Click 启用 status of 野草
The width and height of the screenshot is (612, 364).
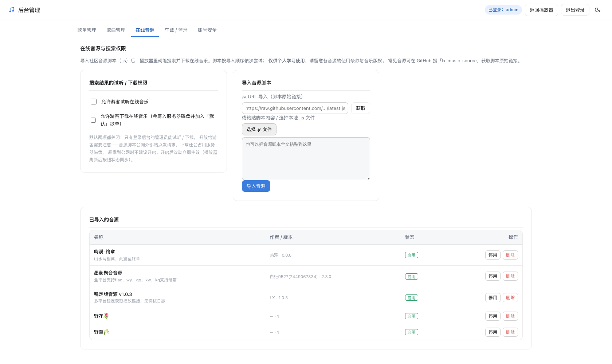(x=412, y=332)
